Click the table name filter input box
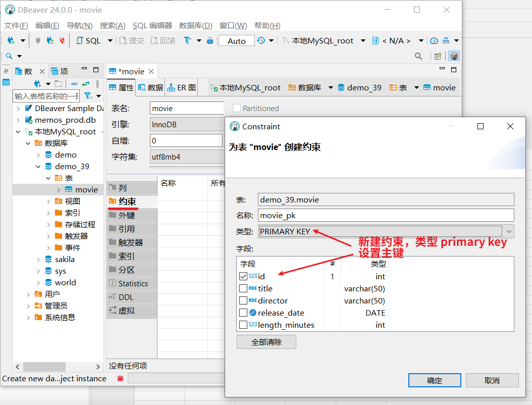Image resolution: width=532 pixels, height=405 pixels. [46, 96]
